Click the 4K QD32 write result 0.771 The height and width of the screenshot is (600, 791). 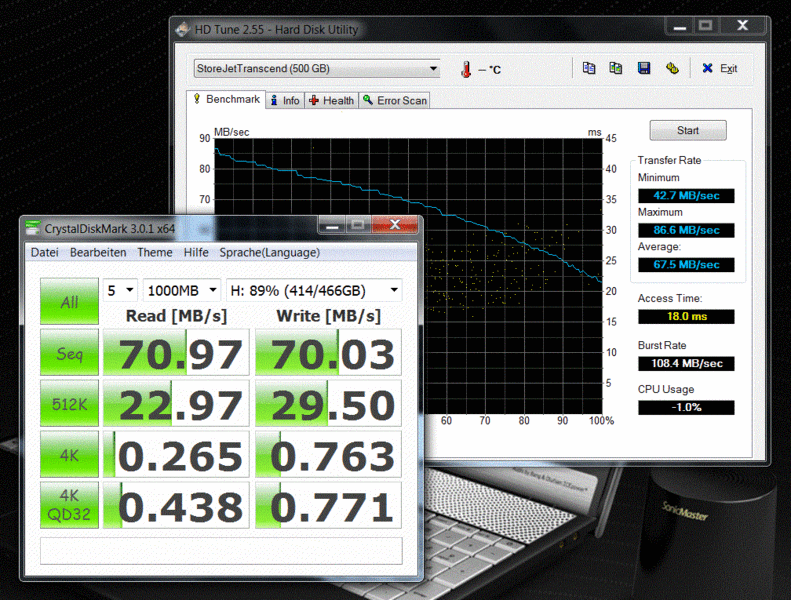(328, 505)
